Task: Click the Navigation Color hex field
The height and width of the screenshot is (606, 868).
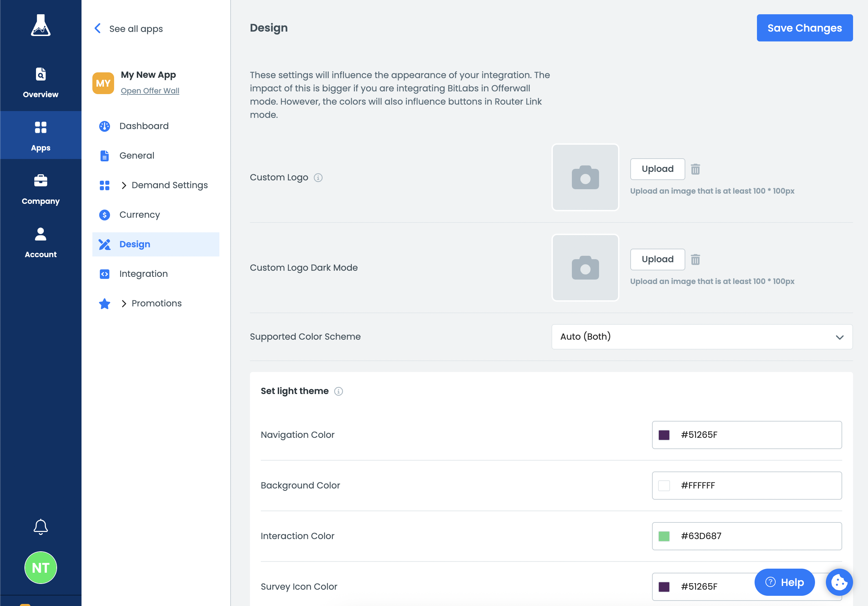Action: coord(747,435)
